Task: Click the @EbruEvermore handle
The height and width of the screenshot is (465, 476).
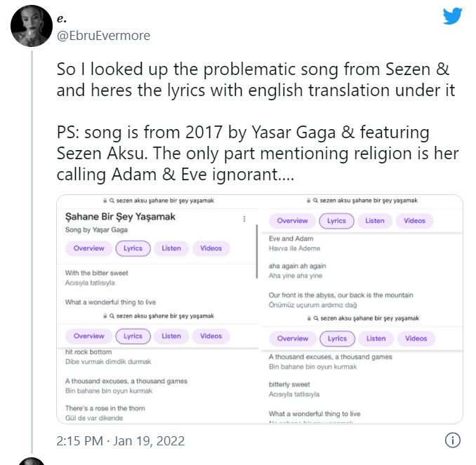Action: 103,36
